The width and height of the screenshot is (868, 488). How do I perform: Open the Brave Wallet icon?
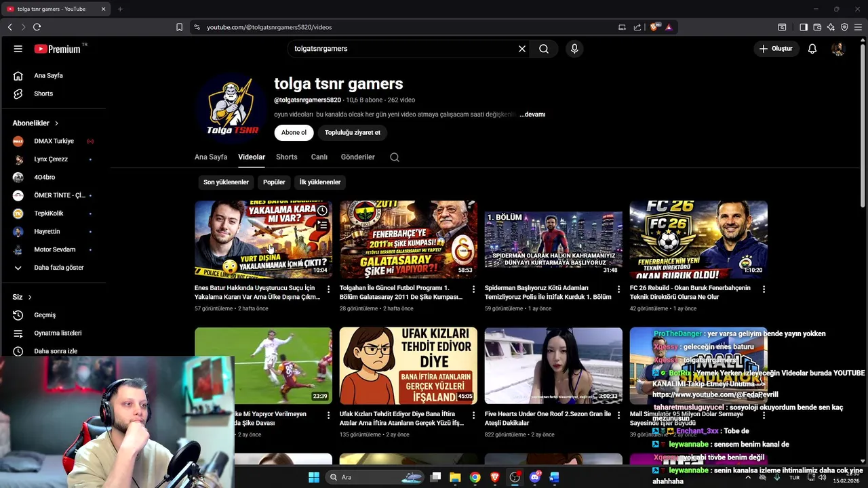point(817,27)
